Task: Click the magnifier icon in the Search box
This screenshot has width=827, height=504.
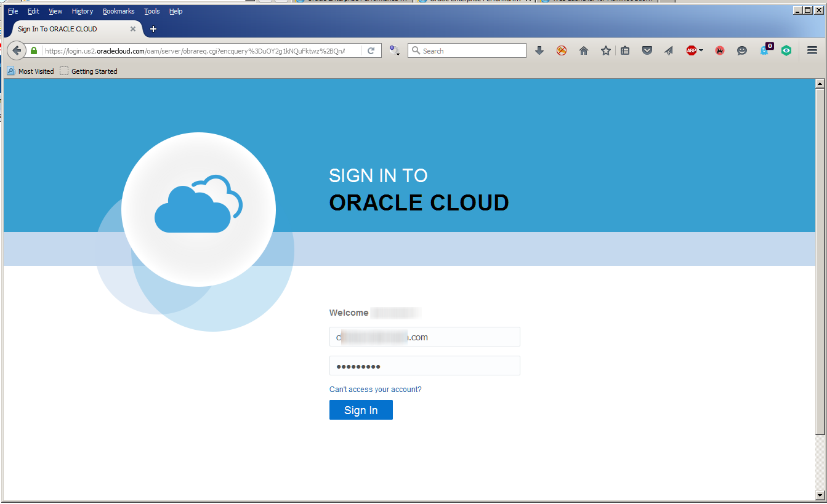Action: 416,51
